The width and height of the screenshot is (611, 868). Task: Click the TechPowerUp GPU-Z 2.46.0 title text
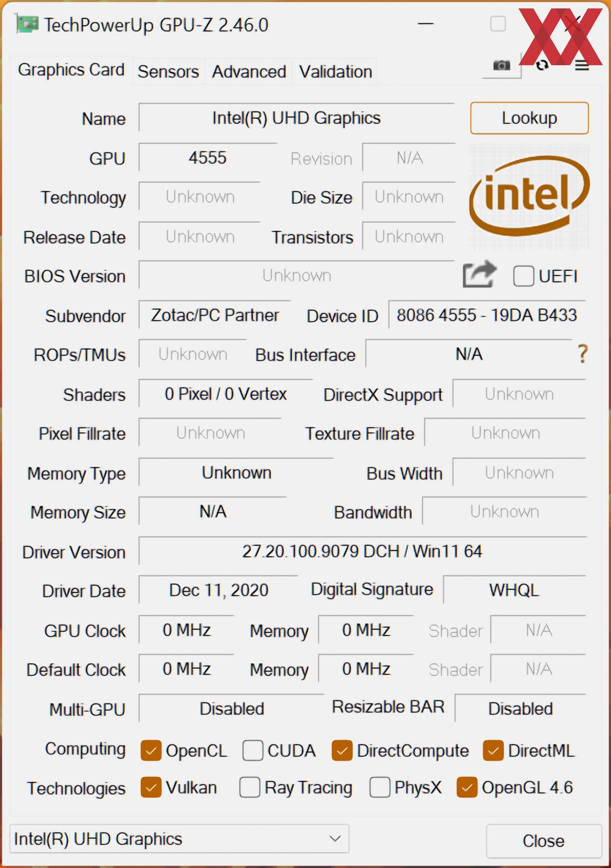pyautogui.click(x=156, y=25)
